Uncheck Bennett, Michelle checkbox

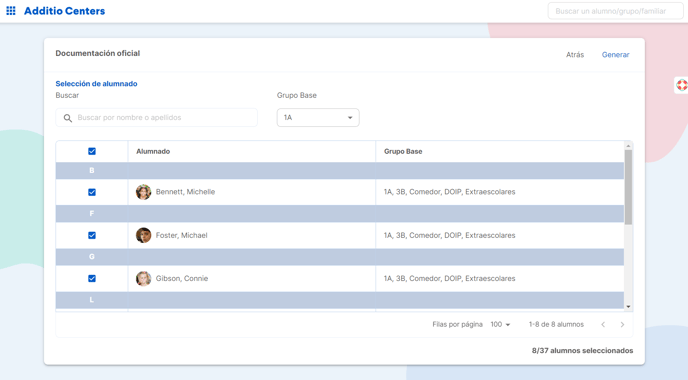pos(92,192)
